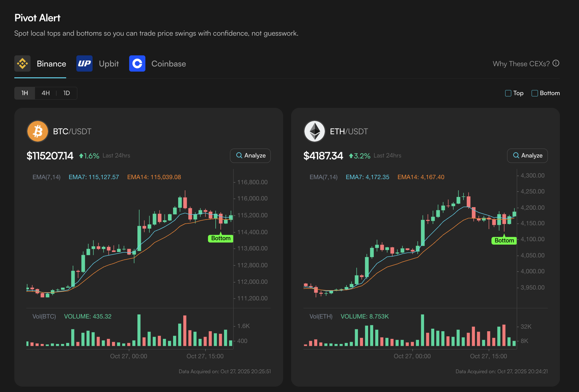Click magnifier icon in BTC Analyze button
This screenshot has width=579, height=392.
239,155
